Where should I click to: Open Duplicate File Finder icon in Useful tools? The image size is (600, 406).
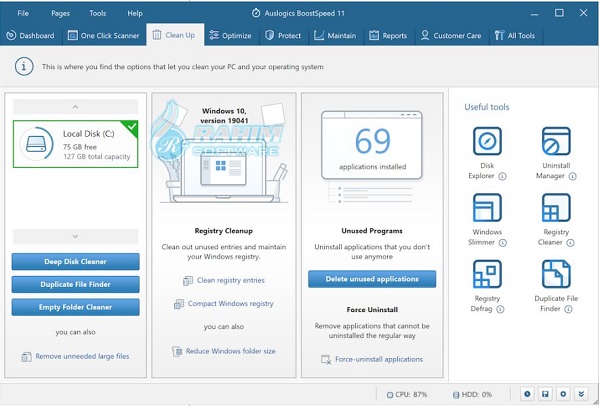tap(556, 274)
